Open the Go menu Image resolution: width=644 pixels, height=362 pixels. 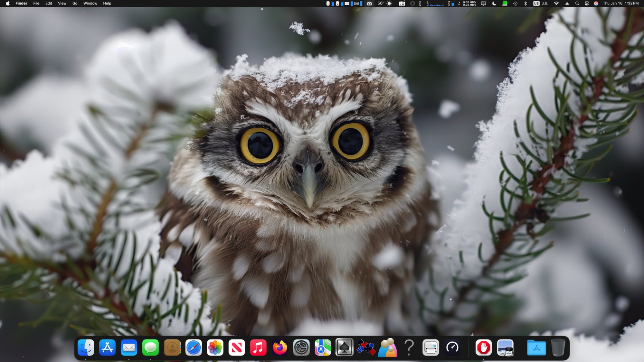coord(75,4)
